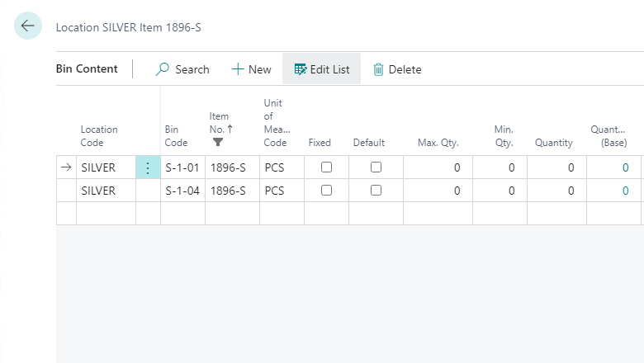Sort by the Quantity column header

click(x=553, y=143)
